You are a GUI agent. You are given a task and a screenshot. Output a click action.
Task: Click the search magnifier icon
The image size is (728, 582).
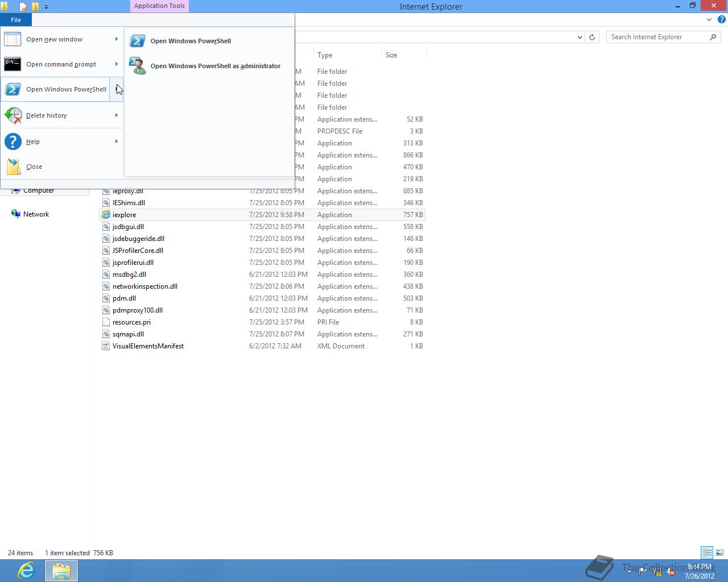[x=713, y=37]
